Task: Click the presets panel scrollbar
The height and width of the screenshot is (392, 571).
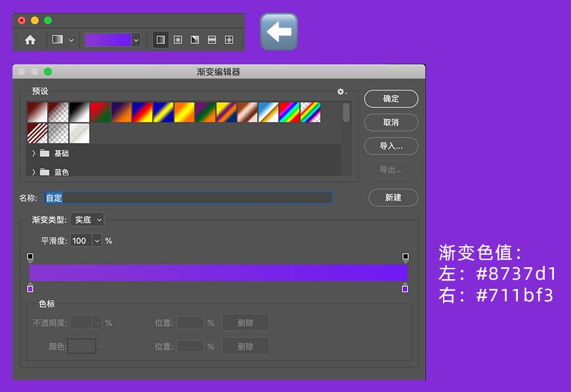Action: click(347, 112)
